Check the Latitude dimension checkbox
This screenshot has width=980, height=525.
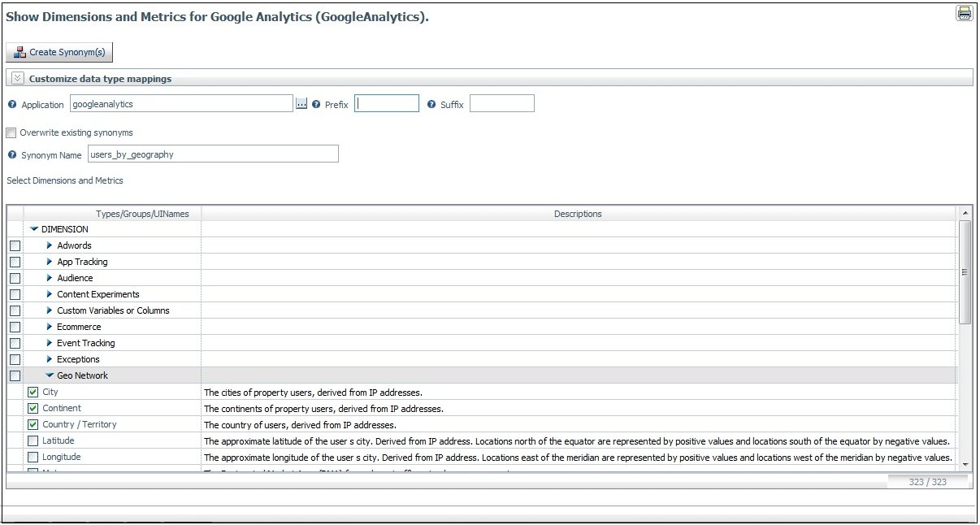point(33,440)
